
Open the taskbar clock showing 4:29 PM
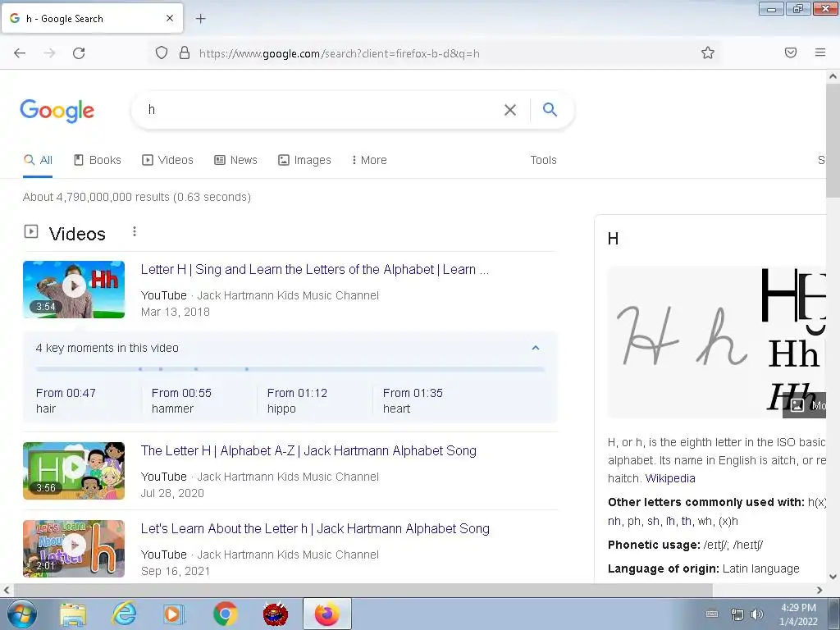pyautogui.click(x=798, y=614)
